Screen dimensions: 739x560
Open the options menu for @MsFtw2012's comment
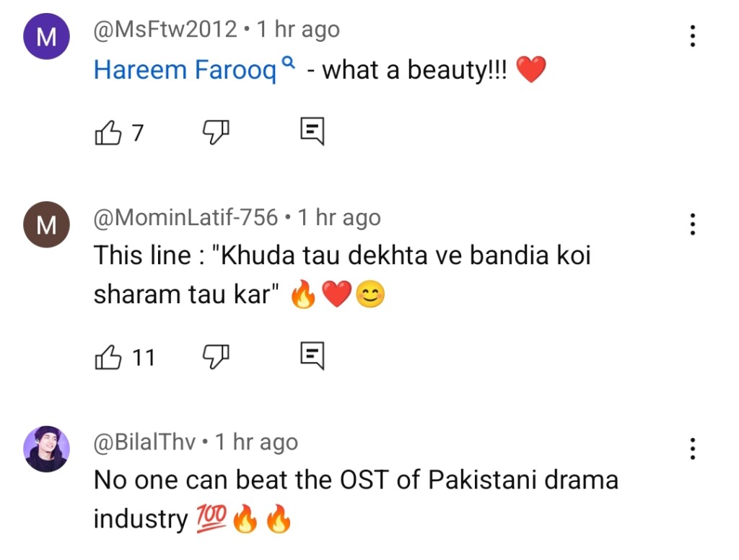[692, 35]
